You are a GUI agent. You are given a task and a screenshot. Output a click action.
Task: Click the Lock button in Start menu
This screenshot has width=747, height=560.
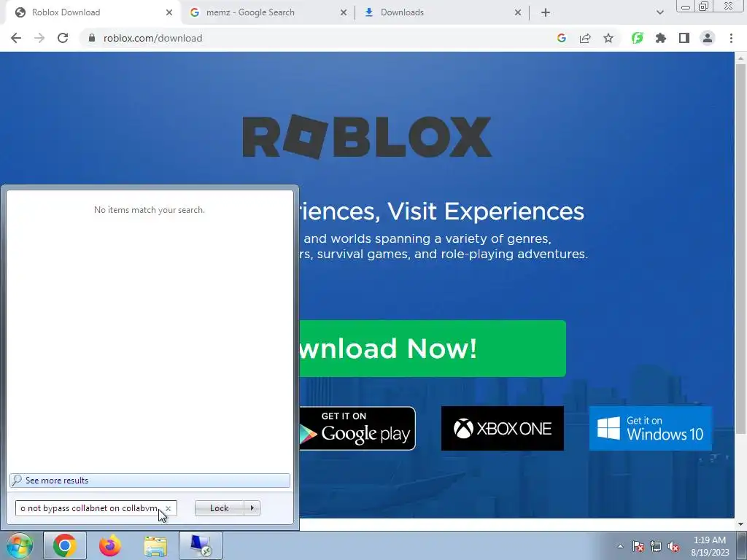pyautogui.click(x=219, y=508)
